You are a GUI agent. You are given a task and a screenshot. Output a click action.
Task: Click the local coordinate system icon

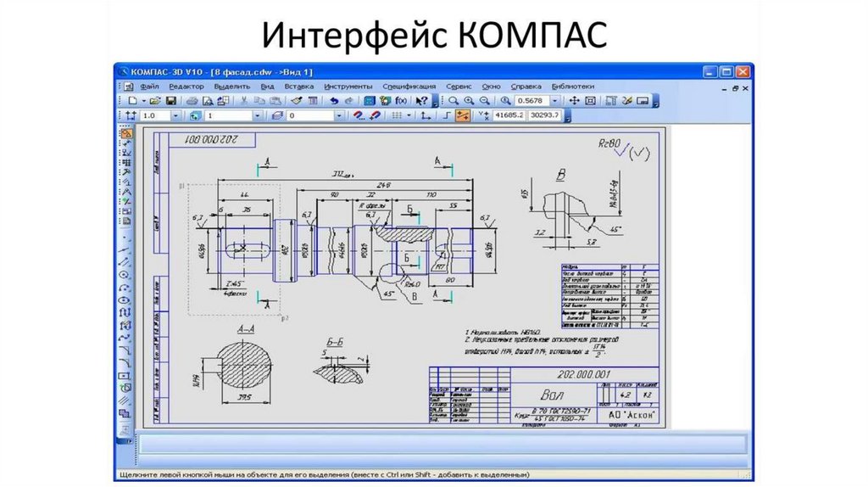(x=426, y=115)
